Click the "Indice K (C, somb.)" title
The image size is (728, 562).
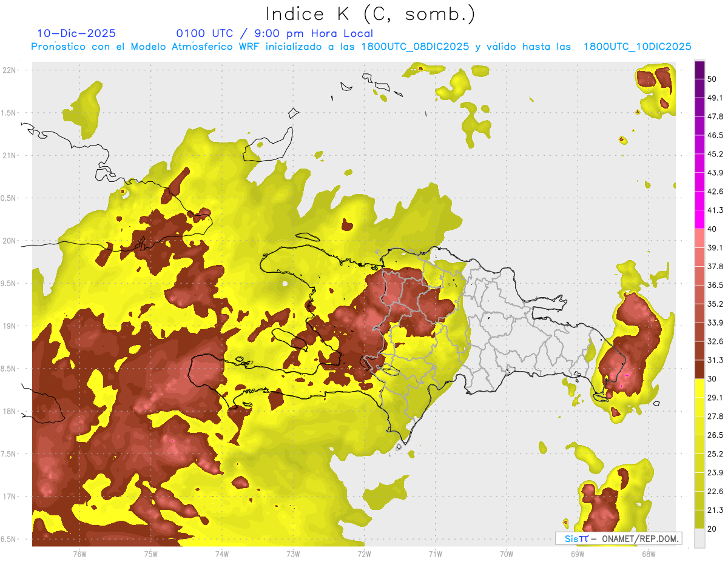point(371,14)
